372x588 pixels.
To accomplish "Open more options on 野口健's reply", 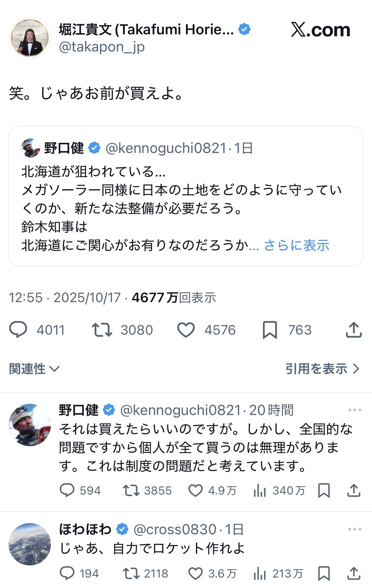I will 355,410.
